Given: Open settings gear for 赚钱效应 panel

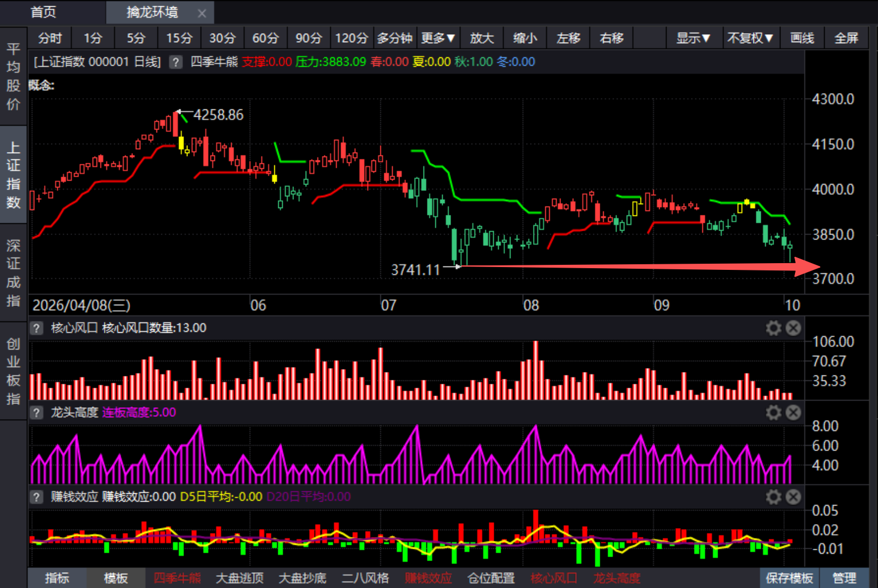Looking at the screenshot, I should coord(774,497).
